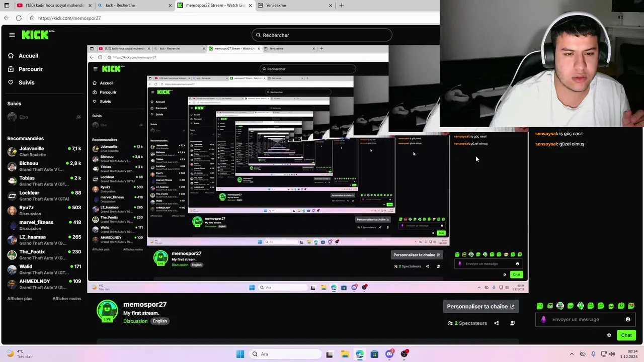
Task: Open a new browser tab with plus
Action: tap(342, 6)
